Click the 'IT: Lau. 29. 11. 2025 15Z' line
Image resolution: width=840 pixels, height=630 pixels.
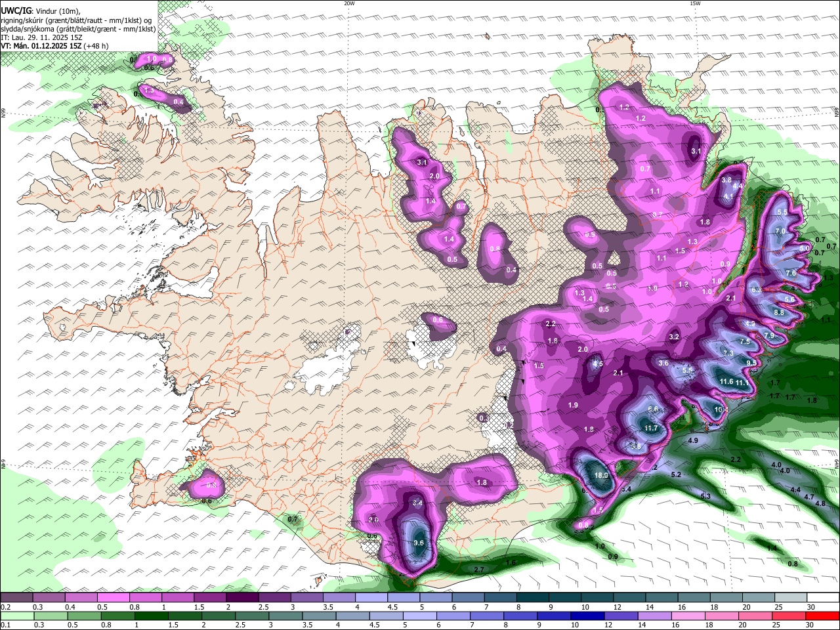click(x=41, y=37)
